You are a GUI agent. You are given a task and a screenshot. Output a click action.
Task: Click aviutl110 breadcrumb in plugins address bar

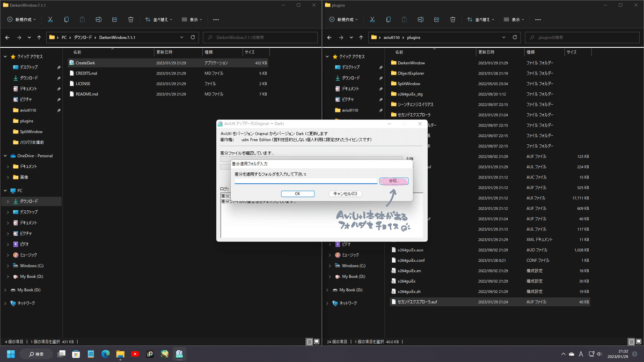coord(393,38)
